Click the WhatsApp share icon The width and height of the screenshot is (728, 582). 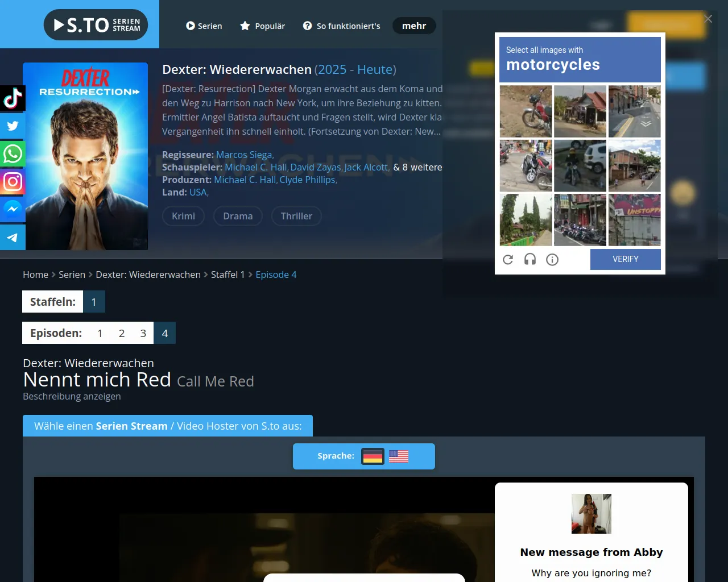pyautogui.click(x=13, y=154)
